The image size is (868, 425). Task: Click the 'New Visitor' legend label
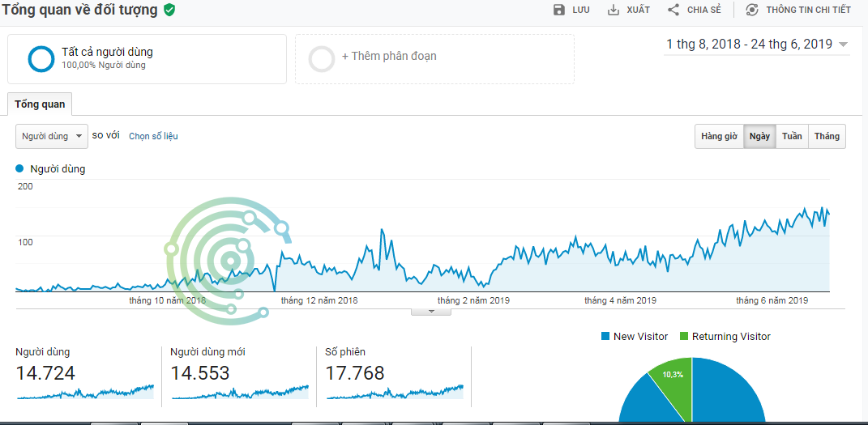[x=640, y=336]
